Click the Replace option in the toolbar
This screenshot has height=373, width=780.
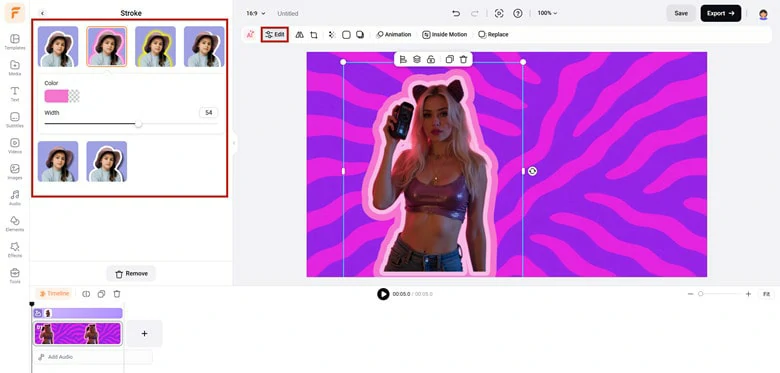(493, 35)
